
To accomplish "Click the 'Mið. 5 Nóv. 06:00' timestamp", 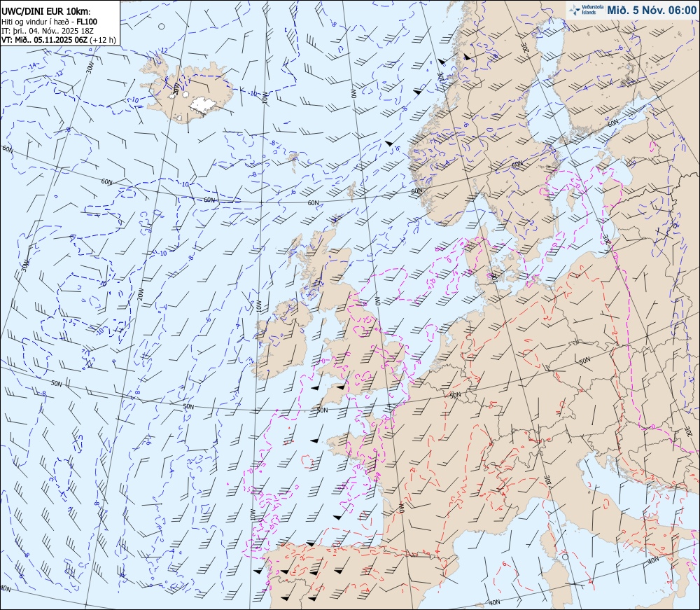I will pyautogui.click(x=650, y=10).
